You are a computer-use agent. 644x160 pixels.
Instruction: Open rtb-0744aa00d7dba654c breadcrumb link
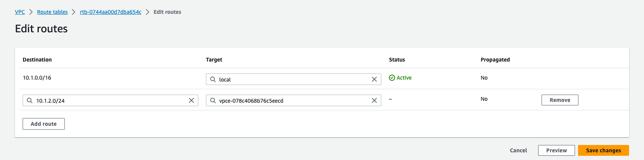coord(110,12)
